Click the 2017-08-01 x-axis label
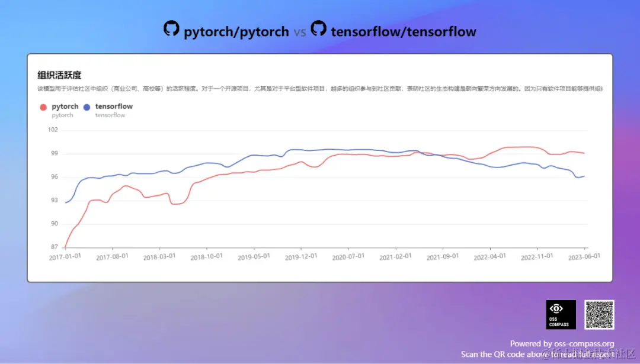The image size is (640, 364). click(112, 257)
